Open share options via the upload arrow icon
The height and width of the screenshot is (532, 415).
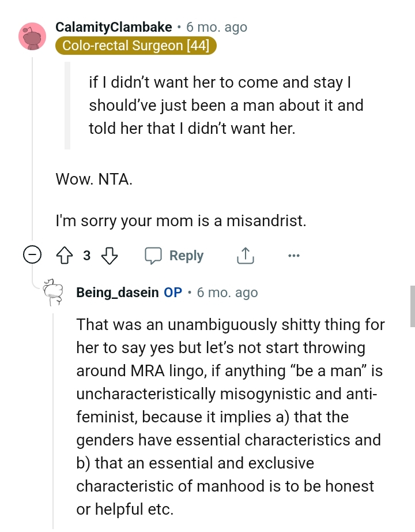[245, 254]
